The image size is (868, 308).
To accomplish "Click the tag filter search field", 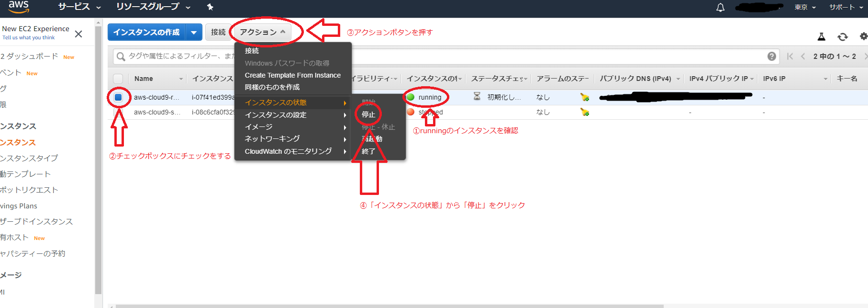I will (x=446, y=56).
